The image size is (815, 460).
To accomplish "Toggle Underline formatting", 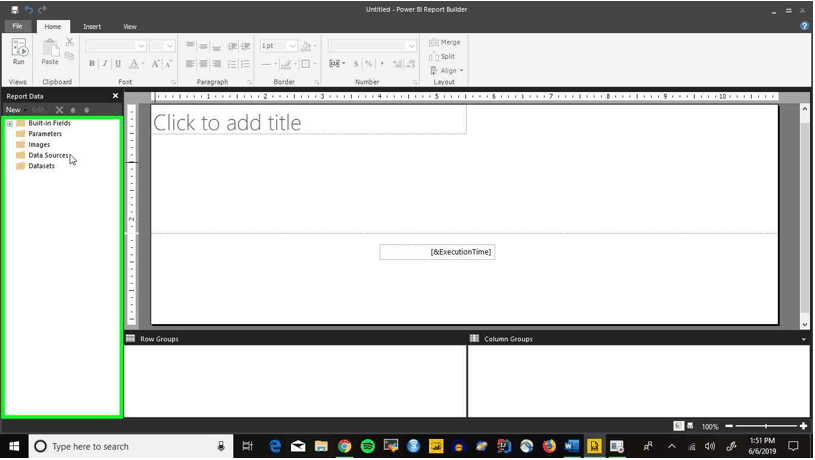I will 118,63.
